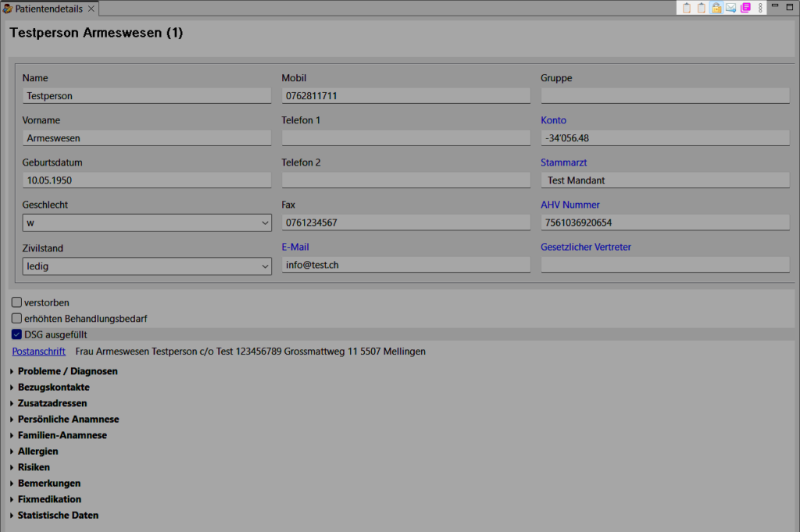Open the Geschlecht dropdown
This screenshot has width=800, height=532.
(147, 223)
